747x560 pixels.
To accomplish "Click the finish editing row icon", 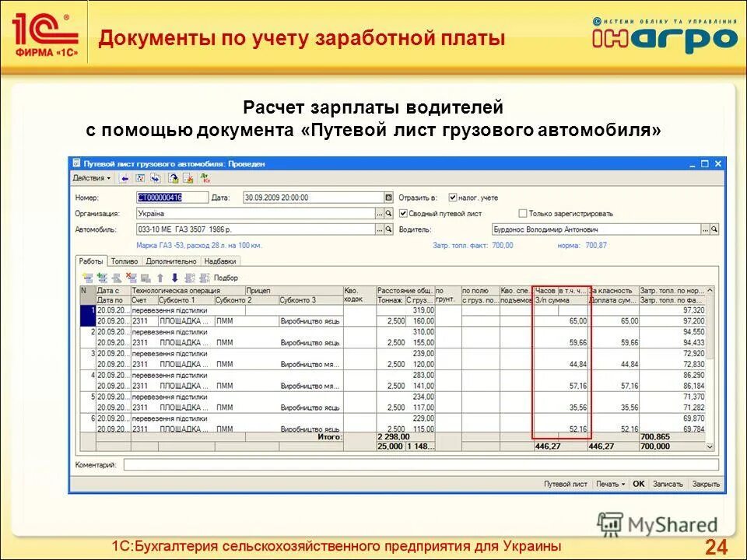I will click(146, 278).
